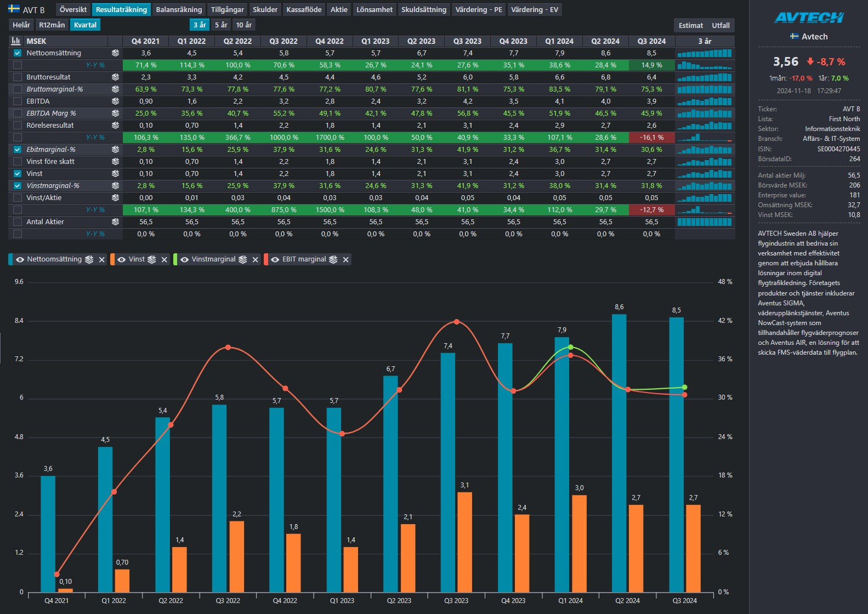Open the Översikt tab
The height and width of the screenshot is (614, 868).
pos(73,9)
